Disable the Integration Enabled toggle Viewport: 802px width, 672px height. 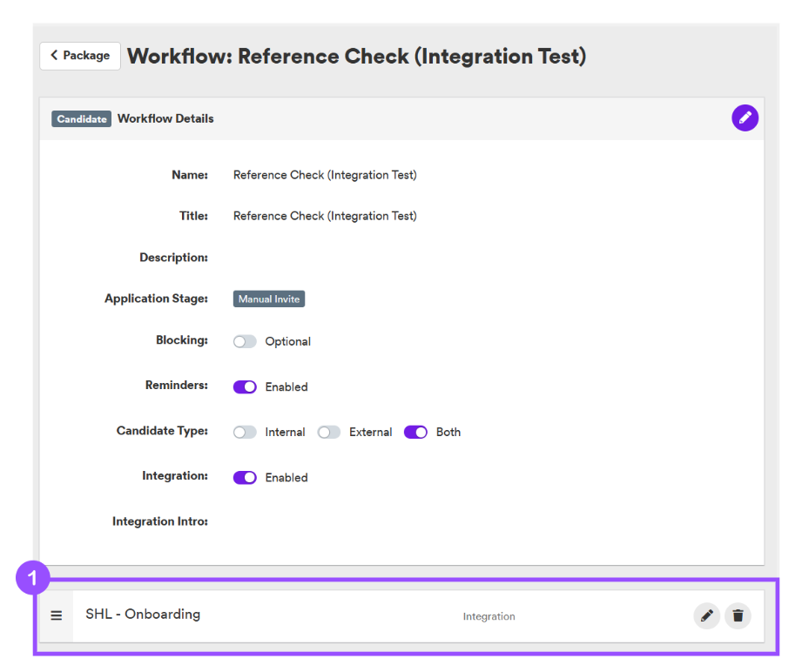(x=245, y=478)
